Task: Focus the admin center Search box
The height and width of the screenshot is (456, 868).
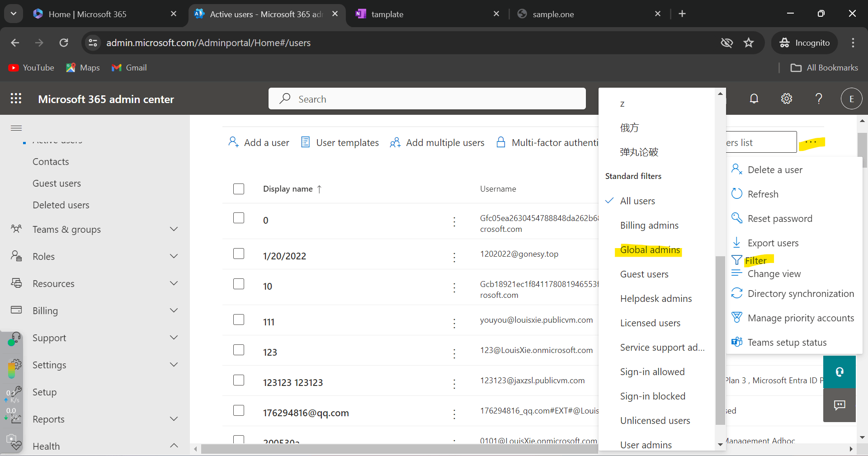Action: (x=427, y=99)
